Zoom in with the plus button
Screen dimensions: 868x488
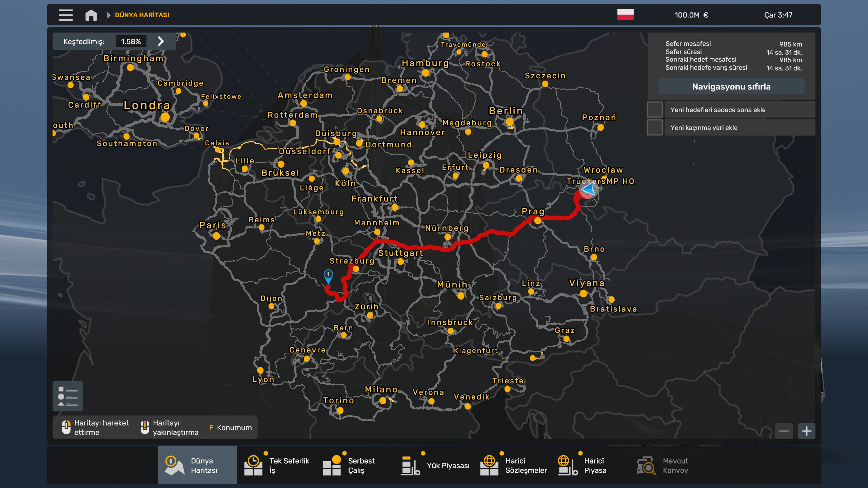806,431
